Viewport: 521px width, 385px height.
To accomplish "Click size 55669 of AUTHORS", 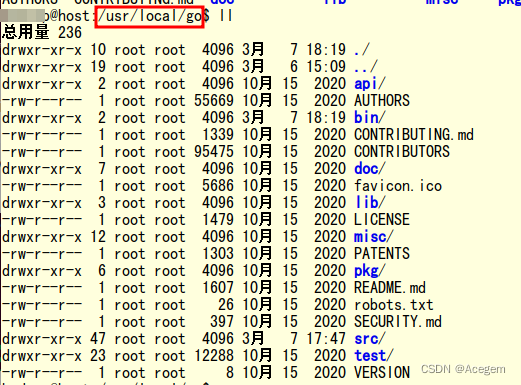I will [x=214, y=101].
